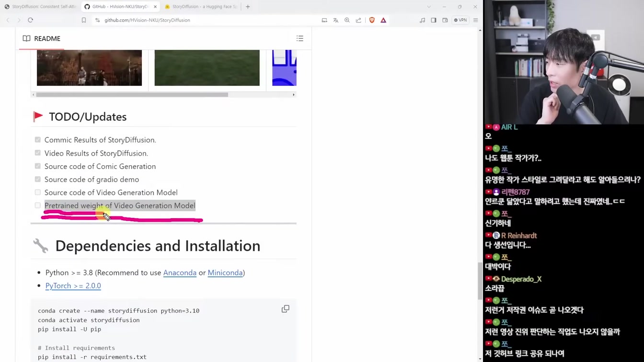
Task: Click the screen cast icon in address bar
Action: click(x=324, y=20)
